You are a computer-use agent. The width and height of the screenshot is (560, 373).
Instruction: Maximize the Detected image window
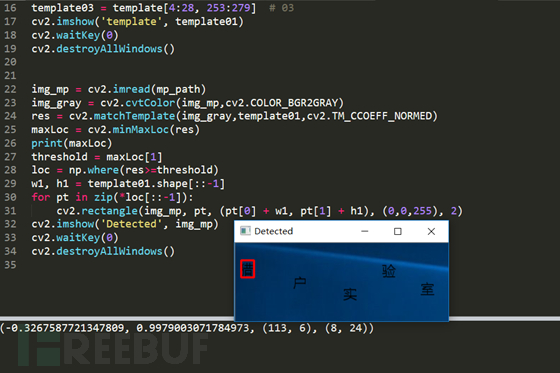pyautogui.click(x=398, y=231)
